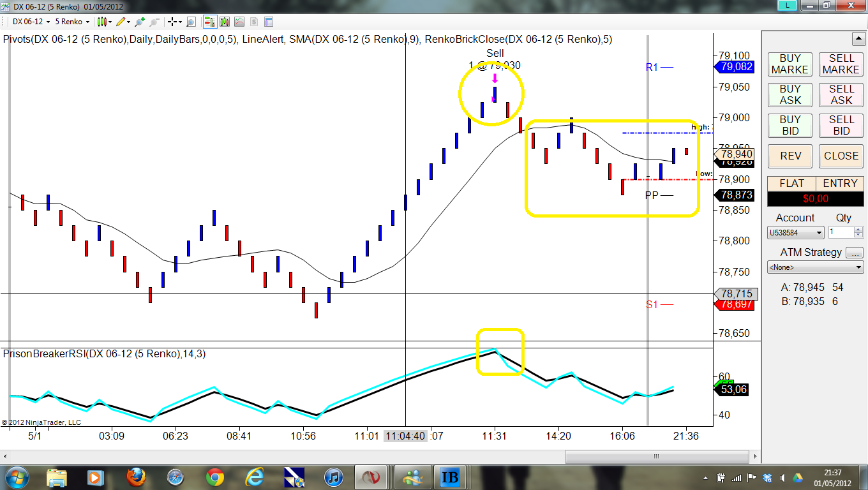Viewport: 868px width, 490px height.
Task: Select the R1 pivot level label
Action: pyautogui.click(x=652, y=67)
